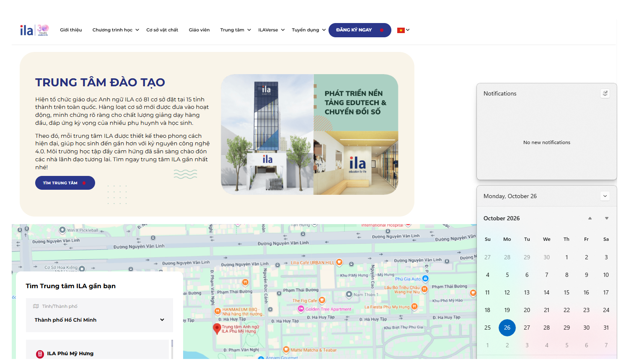The image size is (626, 364).
Task: Collapse the Monday, October 26 date panel
Action: point(605,196)
